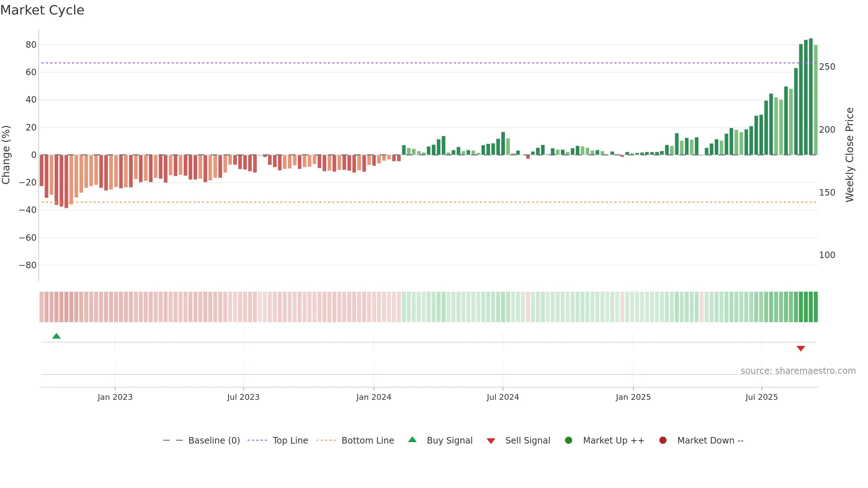Toggle the Bottom Line legend entry

pyautogui.click(x=355, y=440)
